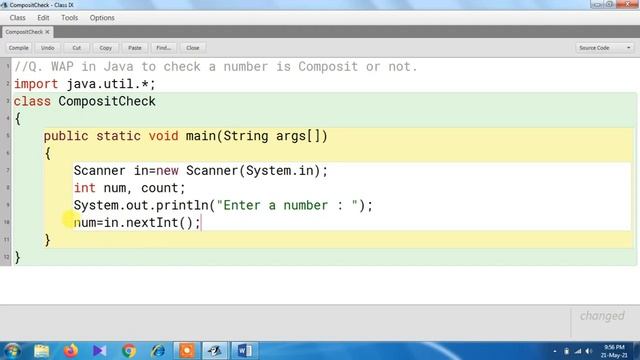The height and width of the screenshot is (360, 640).
Task: Click the network signal tray icon
Action: tap(578, 351)
